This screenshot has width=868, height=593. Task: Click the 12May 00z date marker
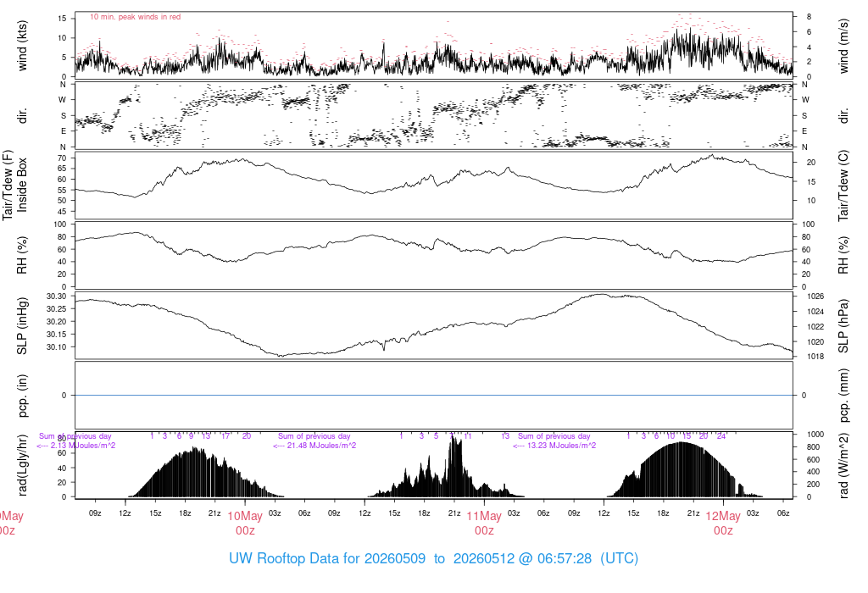pyautogui.click(x=723, y=524)
